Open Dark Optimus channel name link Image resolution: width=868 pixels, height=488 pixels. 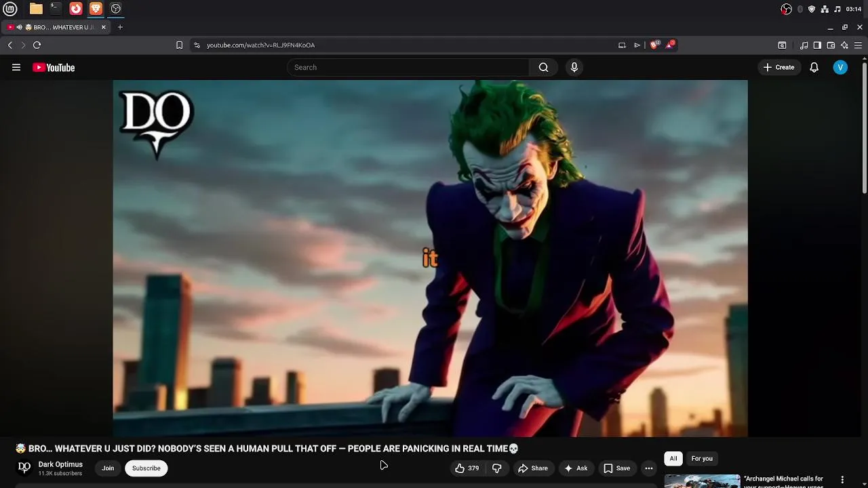(60, 464)
